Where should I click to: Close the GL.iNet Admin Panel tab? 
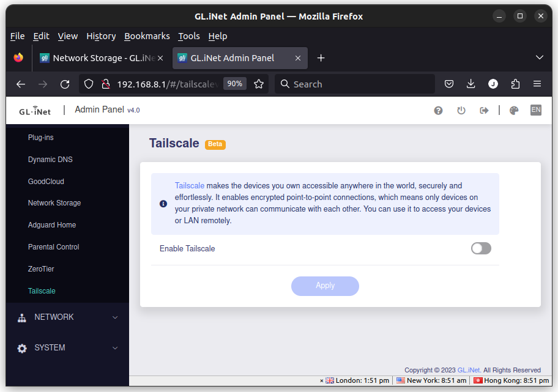pyautogui.click(x=298, y=58)
